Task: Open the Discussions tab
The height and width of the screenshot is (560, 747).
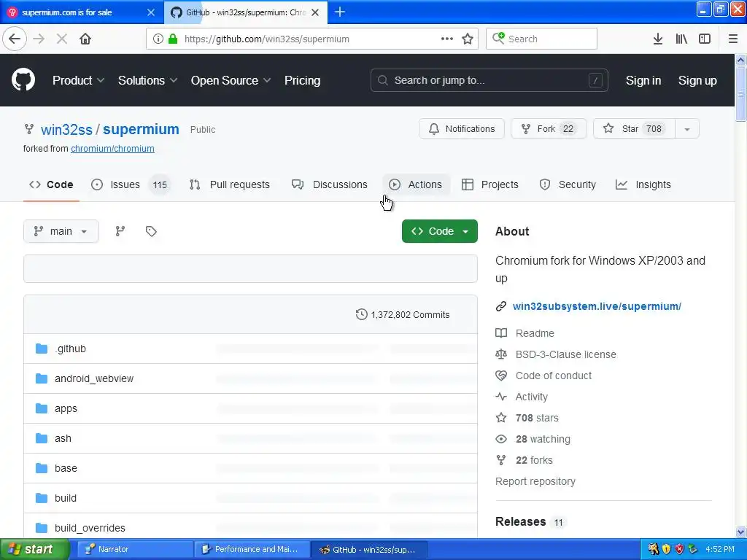Action: point(330,184)
